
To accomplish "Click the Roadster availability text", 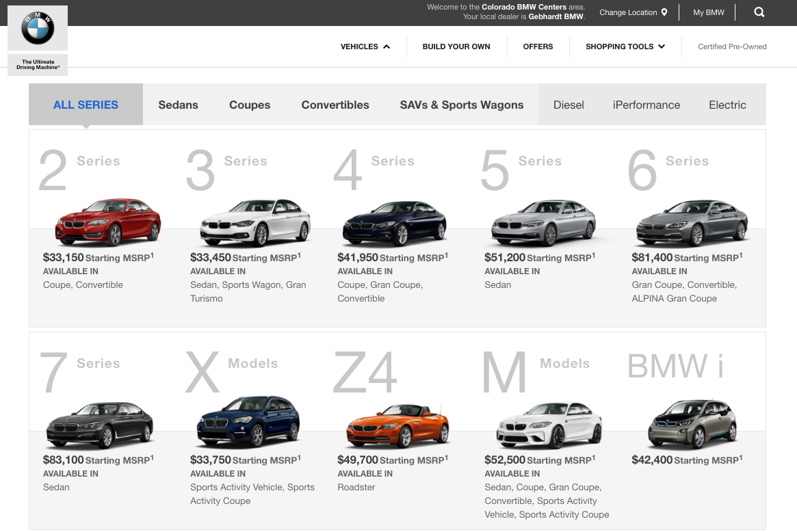I will 356,487.
